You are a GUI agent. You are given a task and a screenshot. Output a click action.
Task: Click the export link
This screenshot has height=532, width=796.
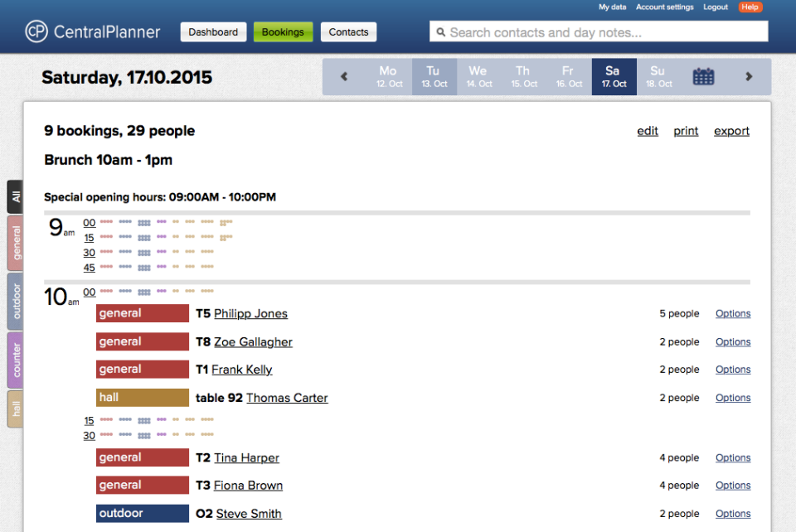(731, 131)
